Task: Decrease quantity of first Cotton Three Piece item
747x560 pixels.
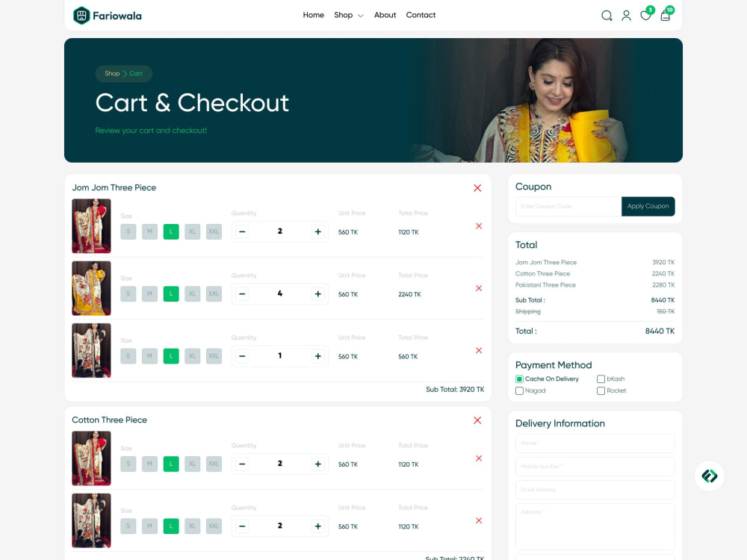Action: pyautogui.click(x=242, y=464)
